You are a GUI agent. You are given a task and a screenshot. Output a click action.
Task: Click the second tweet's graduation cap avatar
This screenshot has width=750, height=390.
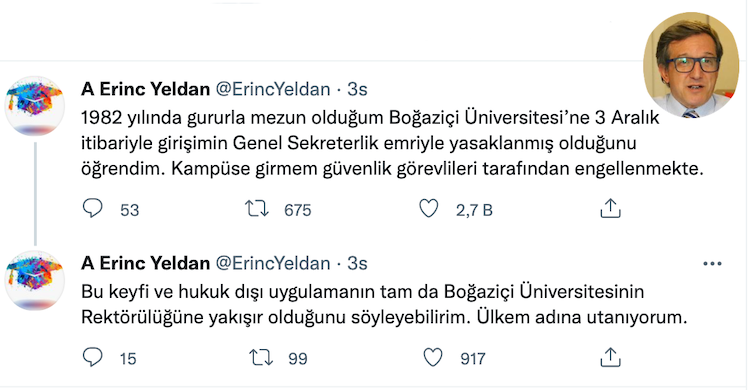point(34,280)
